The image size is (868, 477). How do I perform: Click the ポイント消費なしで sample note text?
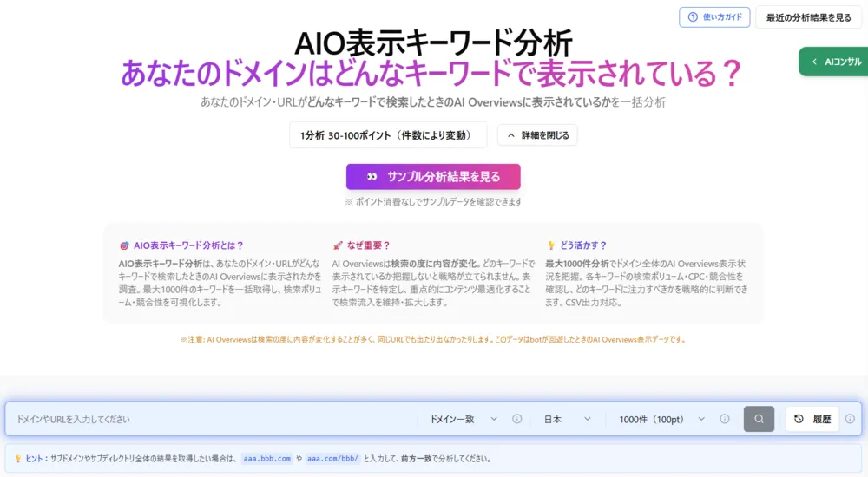(x=433, y=201)
